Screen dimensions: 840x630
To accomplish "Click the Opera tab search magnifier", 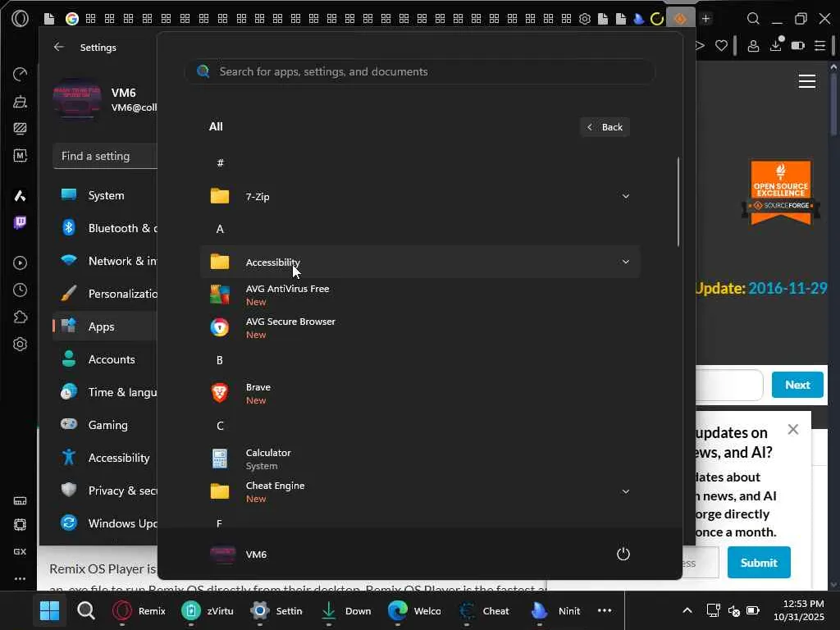I will coord(753,19).
